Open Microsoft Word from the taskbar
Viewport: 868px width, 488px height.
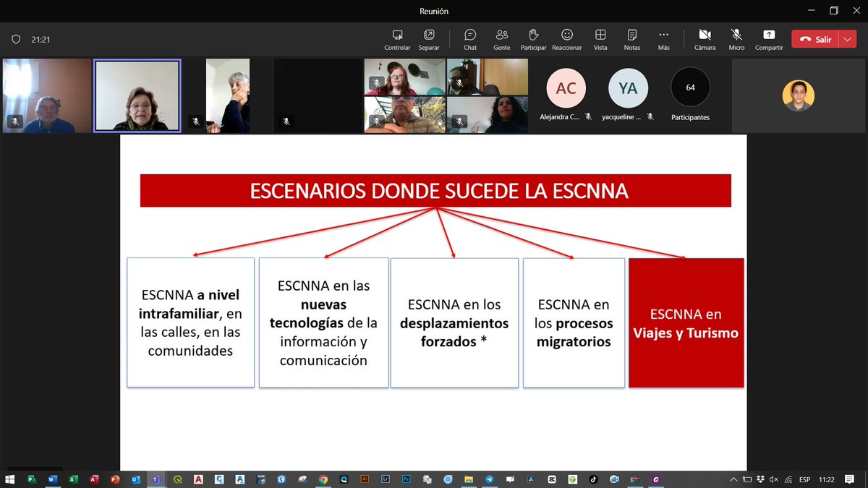[52, 479]
